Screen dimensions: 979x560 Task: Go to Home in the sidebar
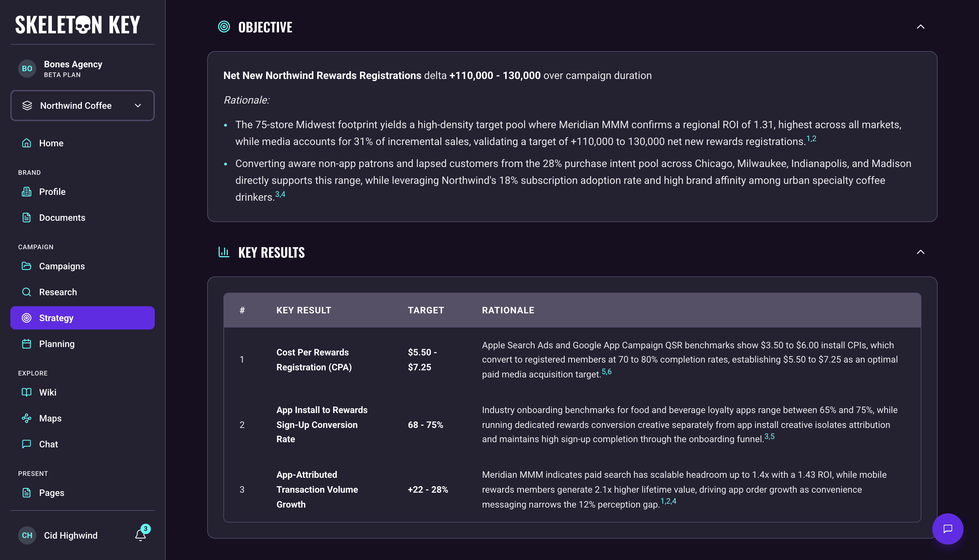pyautogui.click(x=82, y=143)
